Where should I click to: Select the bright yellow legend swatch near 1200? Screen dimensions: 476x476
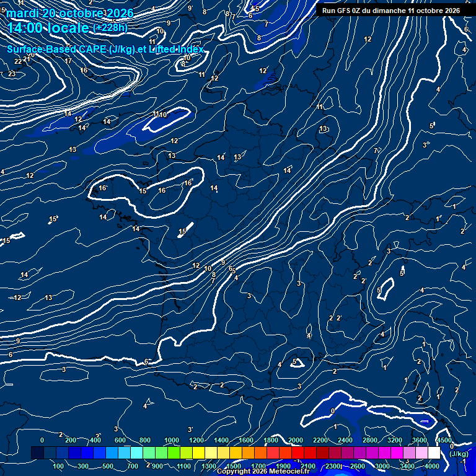(x=198, y=452)
